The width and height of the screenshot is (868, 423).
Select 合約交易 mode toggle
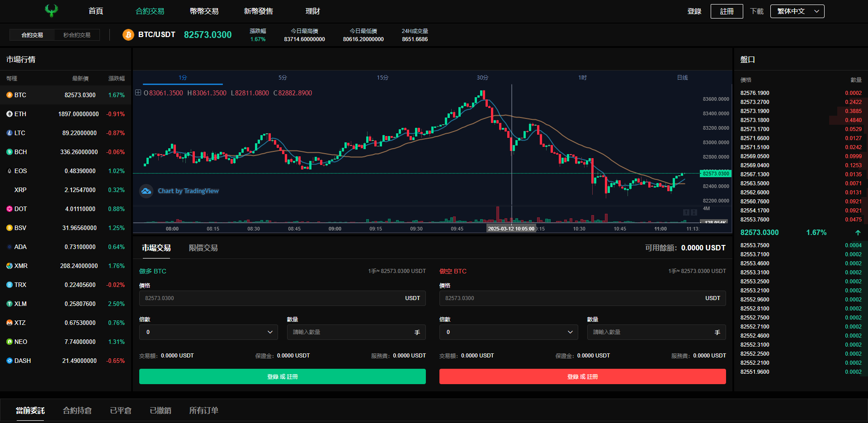(x=32, y=35)
